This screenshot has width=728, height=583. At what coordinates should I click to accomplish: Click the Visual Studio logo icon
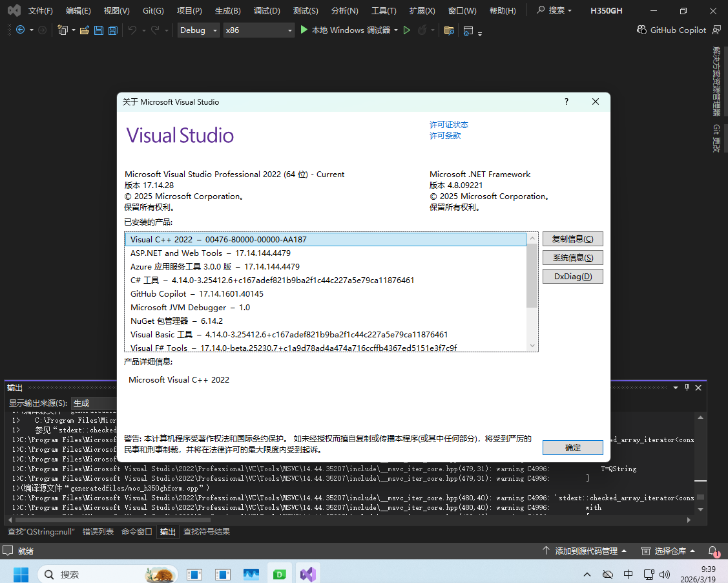pyautogui.click(x=14, y=10)
